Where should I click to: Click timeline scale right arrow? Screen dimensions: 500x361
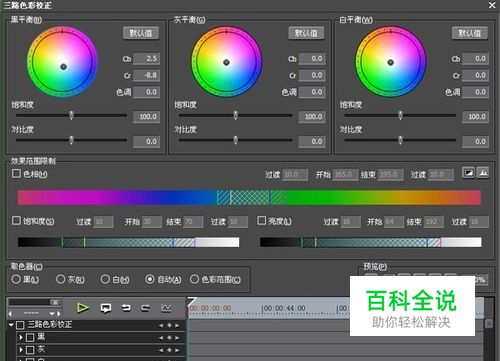(x=59, y=314)
